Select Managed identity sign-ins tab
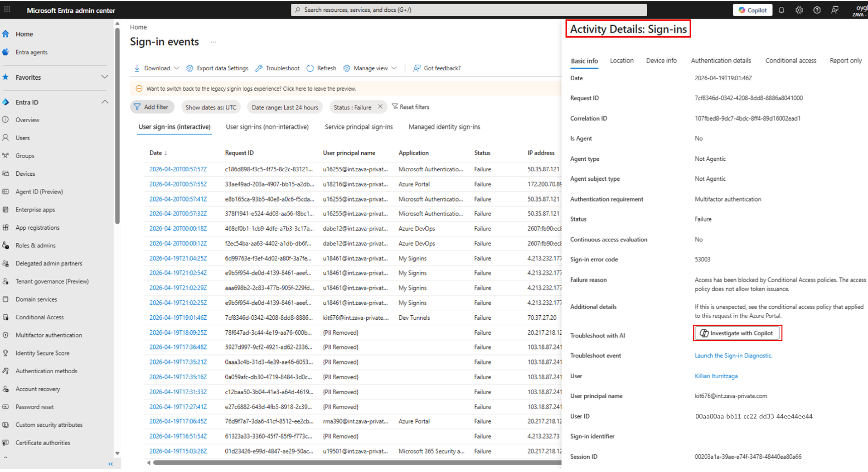 click(x=444, y=127)
